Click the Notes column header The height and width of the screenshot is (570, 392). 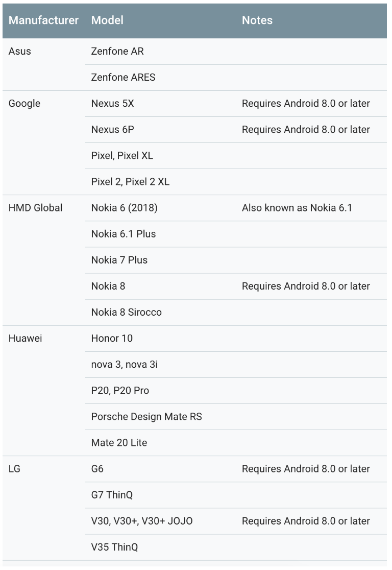pyautogui.click(x=257, y=20)
